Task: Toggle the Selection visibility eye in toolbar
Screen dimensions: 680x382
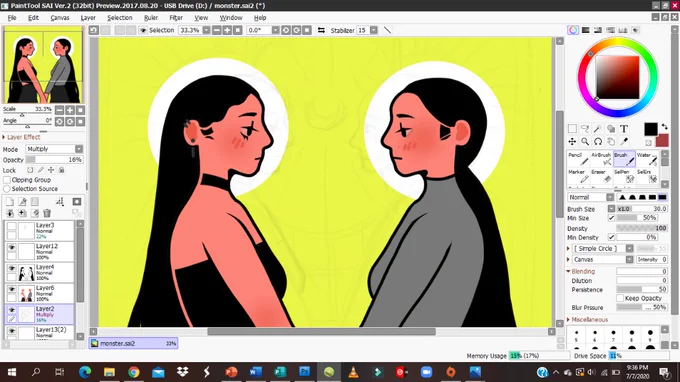Action: (143, 30)
